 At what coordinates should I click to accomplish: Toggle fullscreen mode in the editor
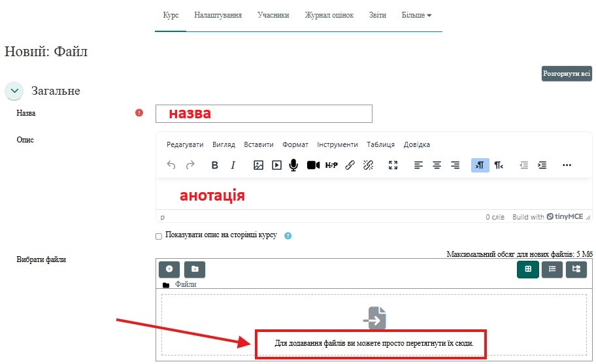click(x=393, y=165)
